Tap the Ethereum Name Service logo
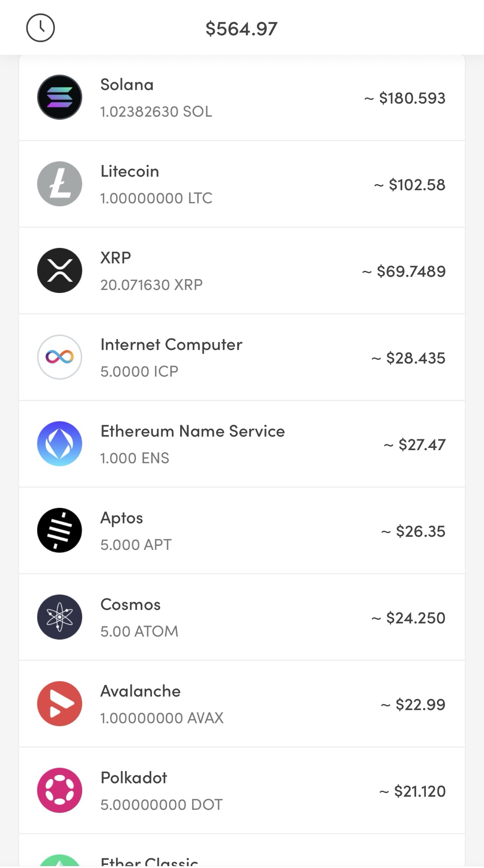Screen dimensions: 484x868 [x=59, y=444]
